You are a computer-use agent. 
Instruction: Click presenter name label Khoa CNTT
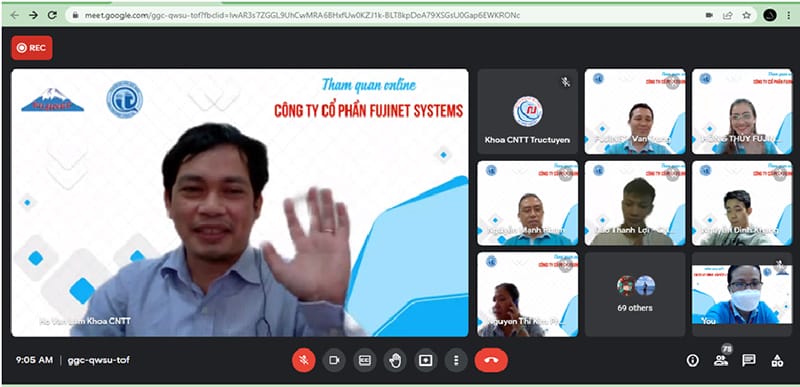tap(85, 321)
